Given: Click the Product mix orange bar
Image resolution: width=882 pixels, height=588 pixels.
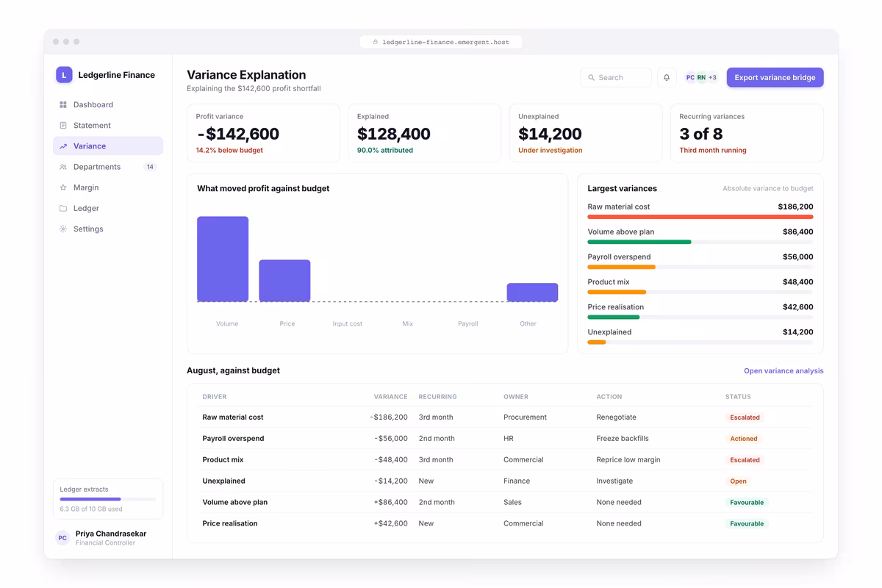Looking at the screenshot, I should tap(617, 292).
